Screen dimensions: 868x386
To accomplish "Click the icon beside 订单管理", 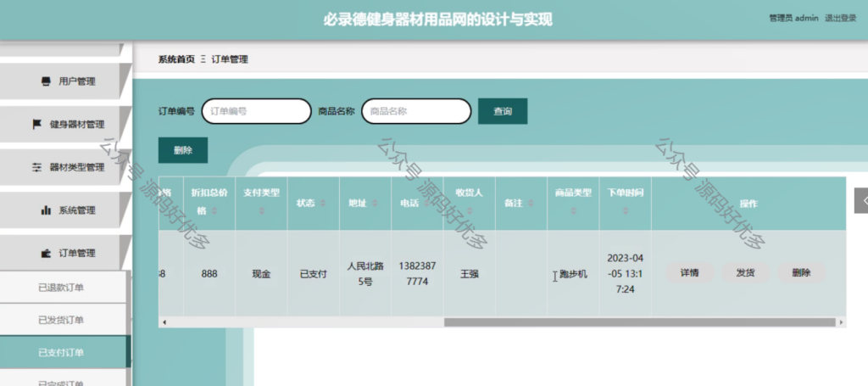I will point(46,253).
